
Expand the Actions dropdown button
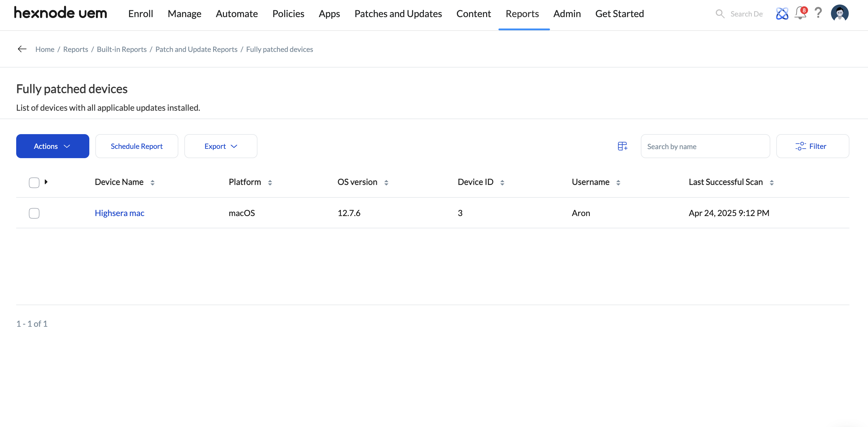tap(52, 146)
